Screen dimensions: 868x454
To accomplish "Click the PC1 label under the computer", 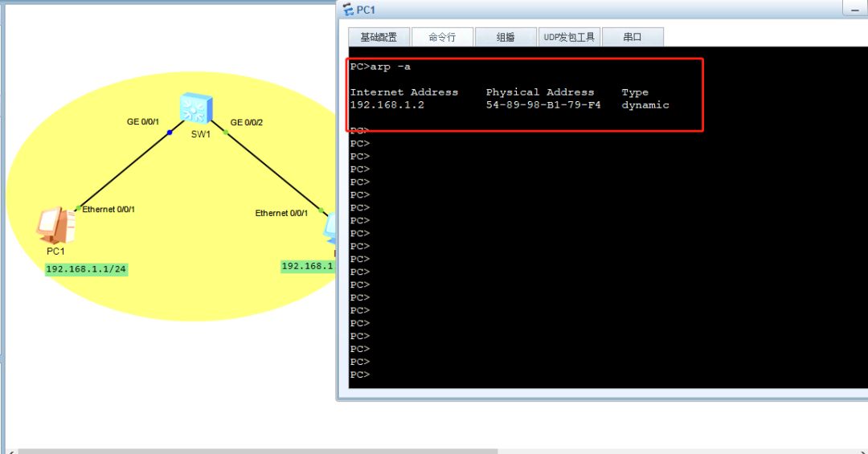I will 55,252.
